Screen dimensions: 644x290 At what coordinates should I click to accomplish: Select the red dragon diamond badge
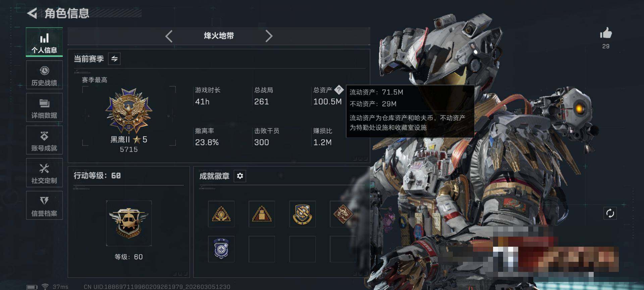click(343, 214)
